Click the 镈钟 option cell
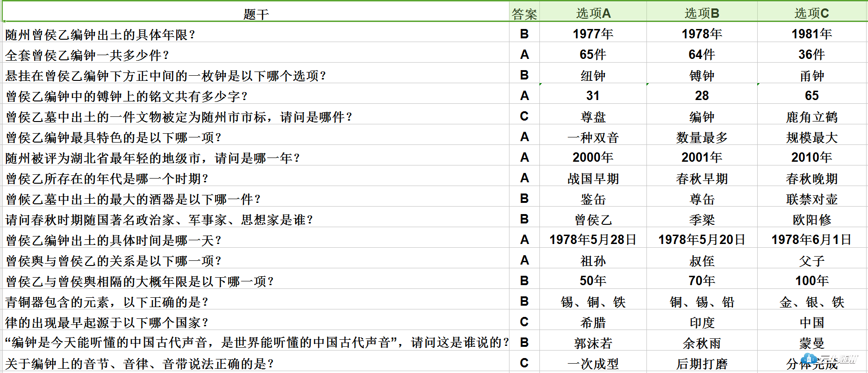 [702, 76]
